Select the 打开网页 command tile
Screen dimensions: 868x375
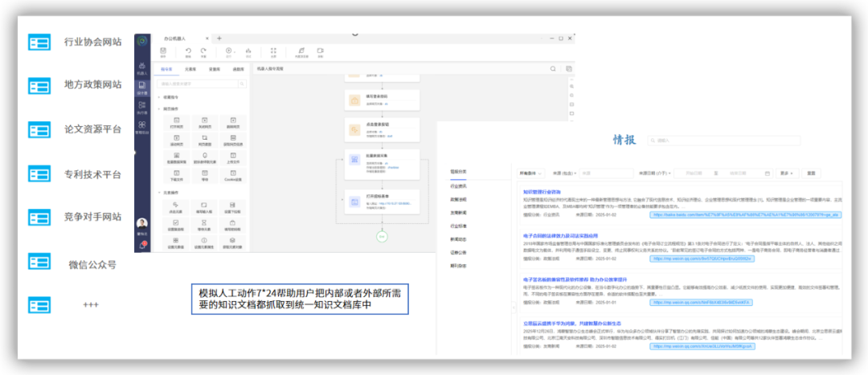click(x=177, y=122)
